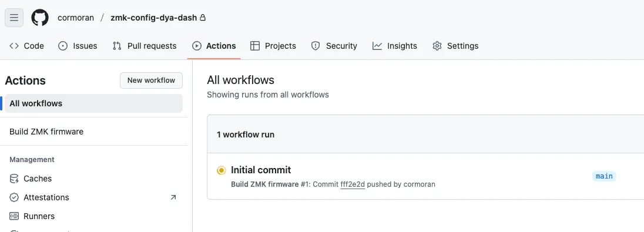The image size is (644, 232).
Task: Open the Code tab
Action: tap(26, 46)
